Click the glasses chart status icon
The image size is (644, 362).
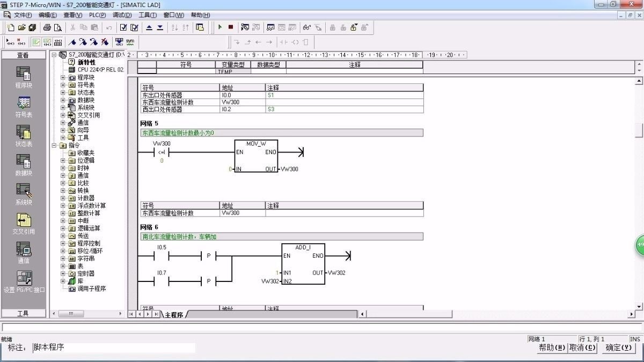point(306,27)
